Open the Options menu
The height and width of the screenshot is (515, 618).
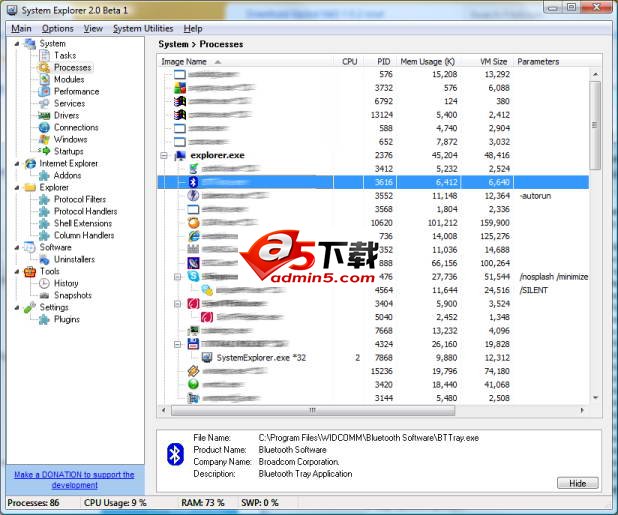(x=58, y=29)
